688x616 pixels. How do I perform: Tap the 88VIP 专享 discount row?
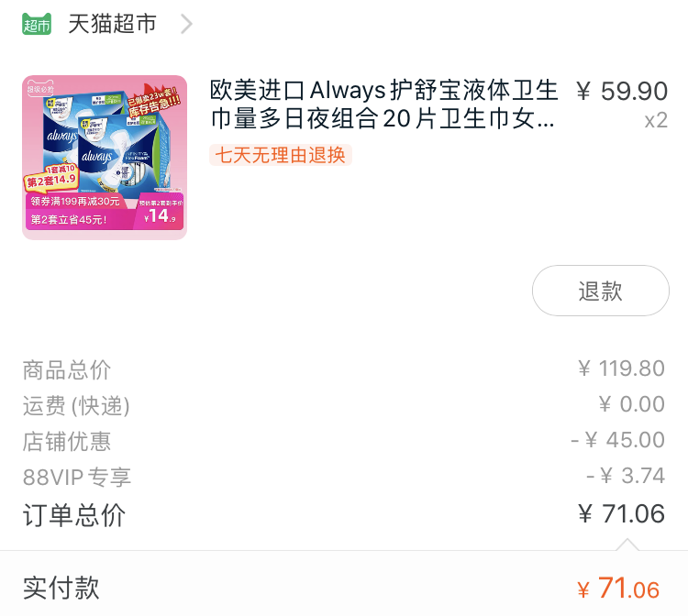tap(344, 477)
